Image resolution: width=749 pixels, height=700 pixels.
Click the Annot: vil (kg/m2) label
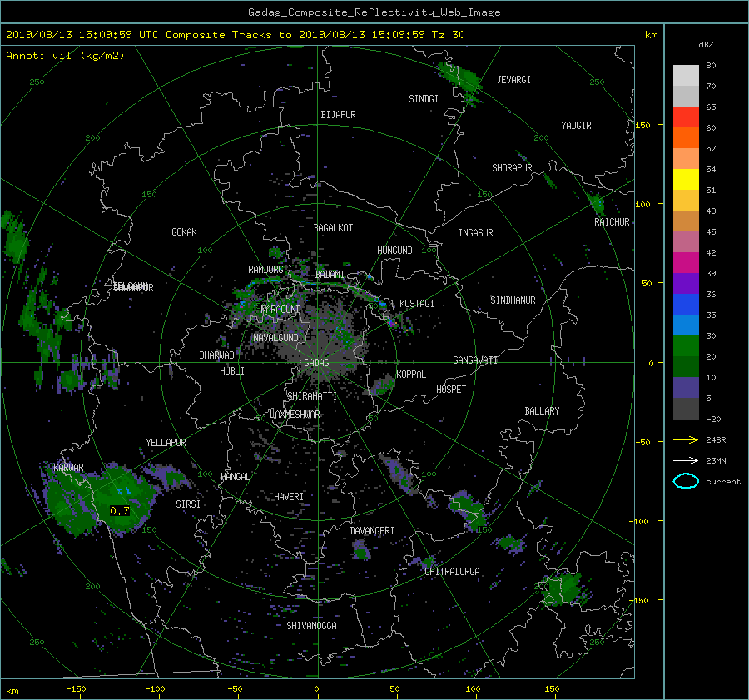[65, 56]
